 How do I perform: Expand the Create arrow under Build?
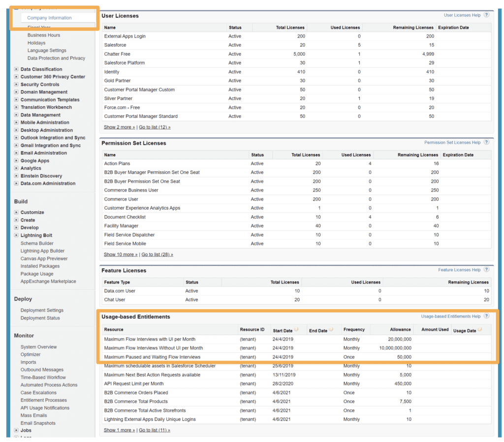coord(16,220)
